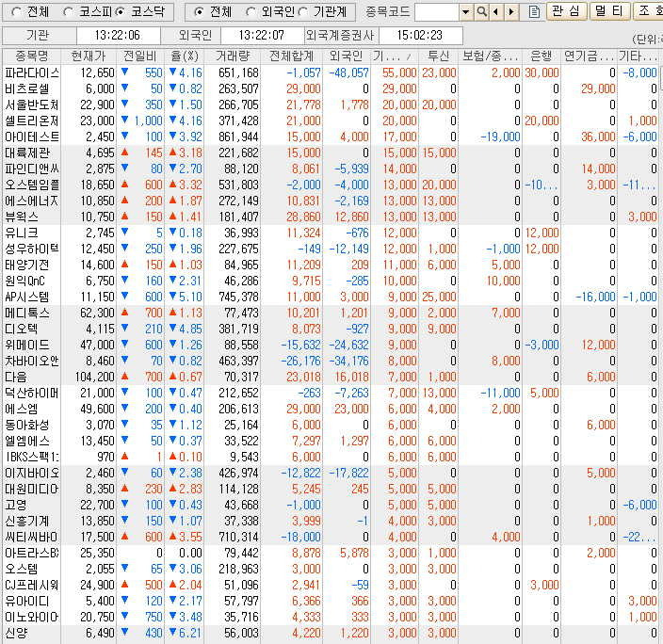
Task: Select the 대륙제관 stock name
Action: click(x=27, y=153)
